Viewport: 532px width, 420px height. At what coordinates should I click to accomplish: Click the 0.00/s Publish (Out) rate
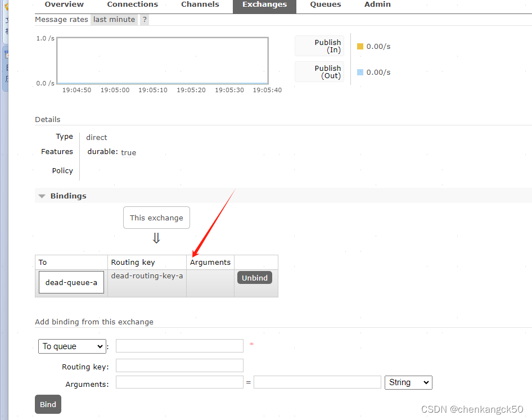[378, 73]
